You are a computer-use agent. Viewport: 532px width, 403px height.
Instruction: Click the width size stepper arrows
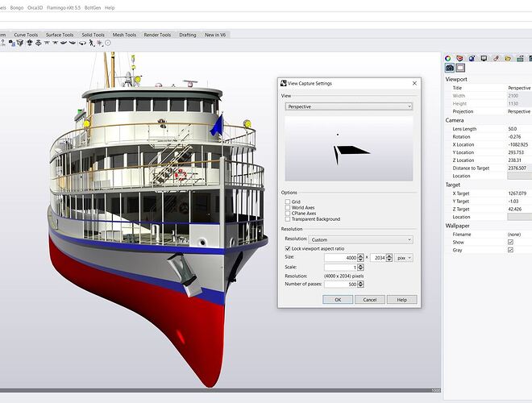coord(360,258)
